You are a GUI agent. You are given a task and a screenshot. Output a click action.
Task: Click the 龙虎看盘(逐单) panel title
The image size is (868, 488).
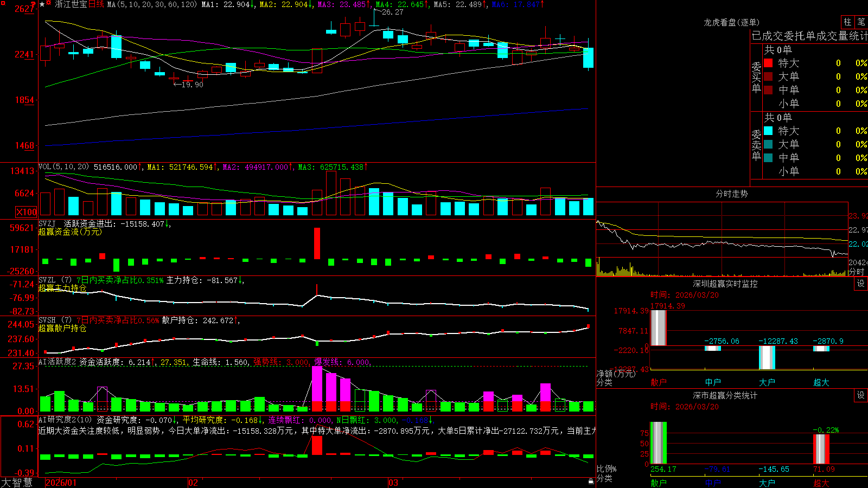pyautogui.click(x=731, y=22)
